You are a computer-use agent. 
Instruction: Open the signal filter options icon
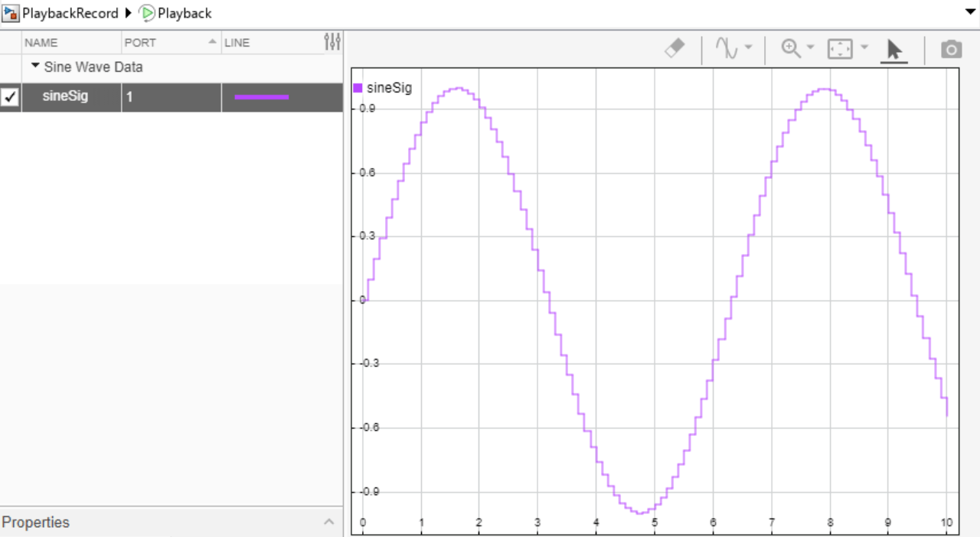(x=332, y=42)
